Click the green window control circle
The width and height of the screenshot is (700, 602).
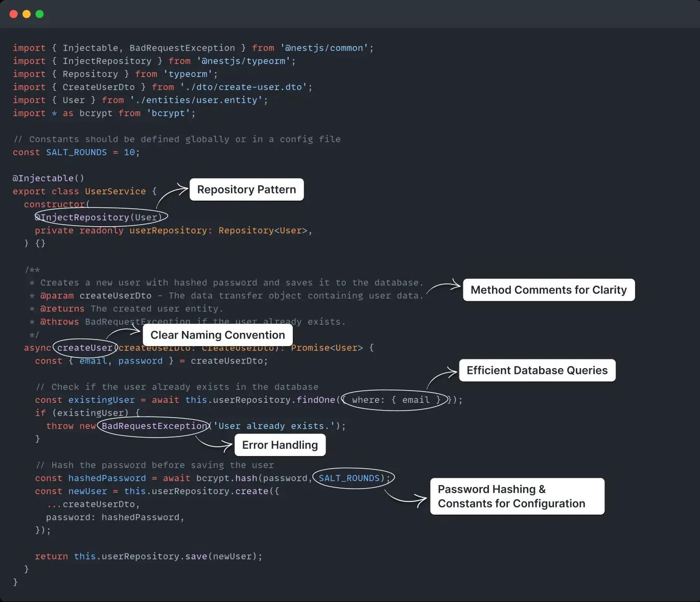pos(39,14)
